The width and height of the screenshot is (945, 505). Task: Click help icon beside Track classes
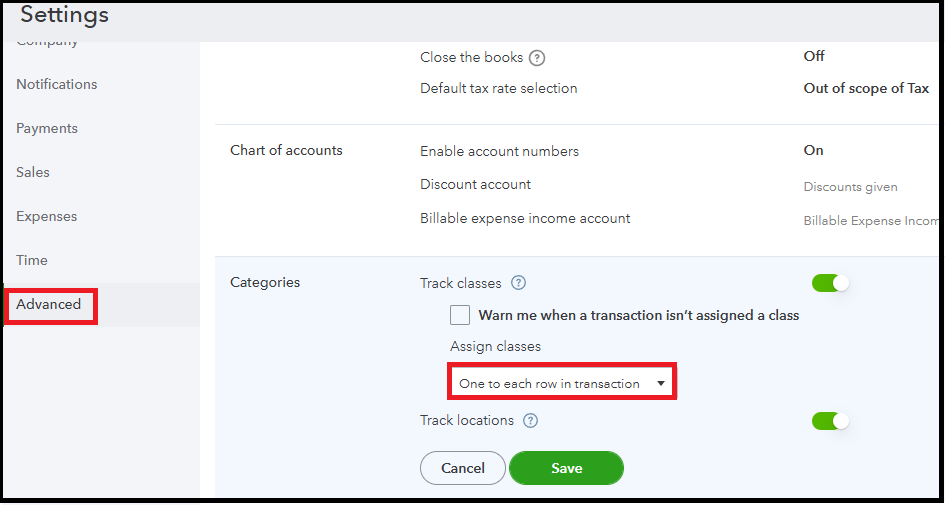pyautogui.click(x=518, y=283)
